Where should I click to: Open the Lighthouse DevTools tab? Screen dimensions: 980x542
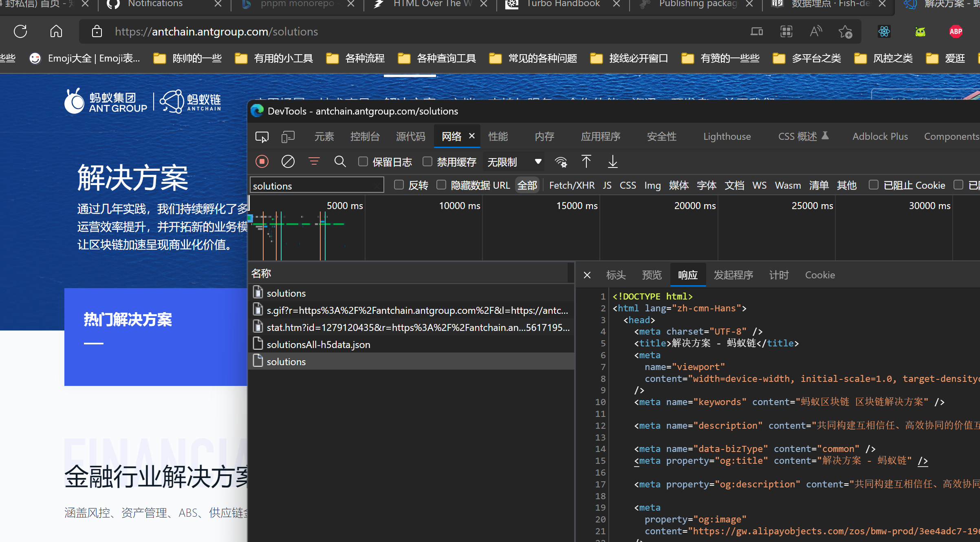[727, 137]
